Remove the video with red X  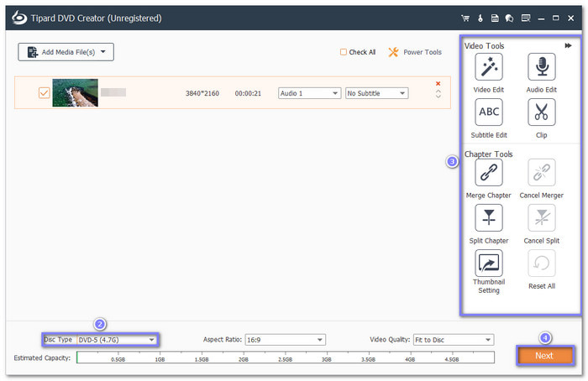(438, 84)
